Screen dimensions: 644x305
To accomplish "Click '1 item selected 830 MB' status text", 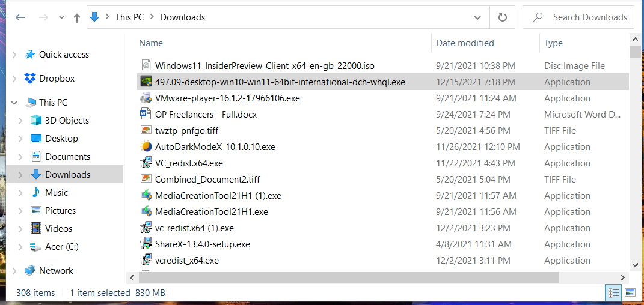I will click(x=117, y=293).
